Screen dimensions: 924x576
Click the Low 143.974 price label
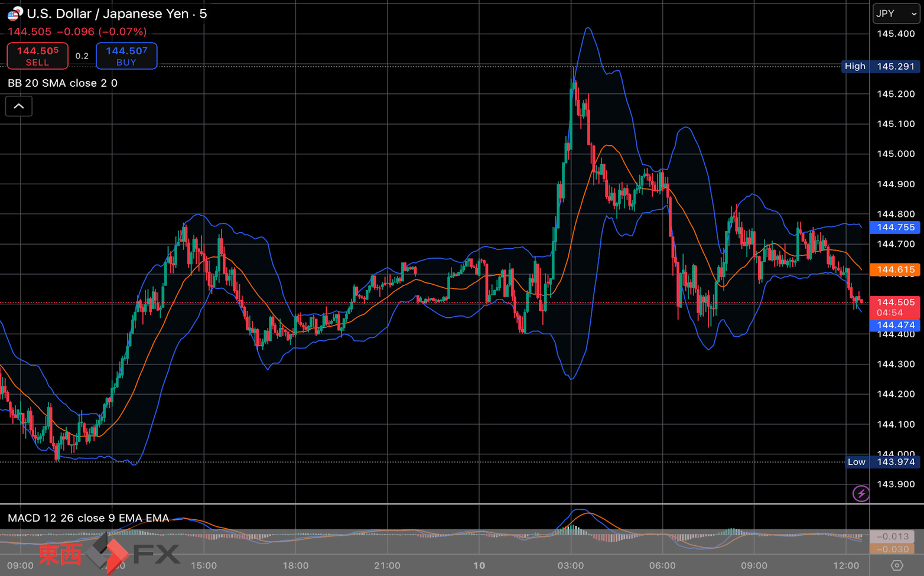(x=883, y=462)
